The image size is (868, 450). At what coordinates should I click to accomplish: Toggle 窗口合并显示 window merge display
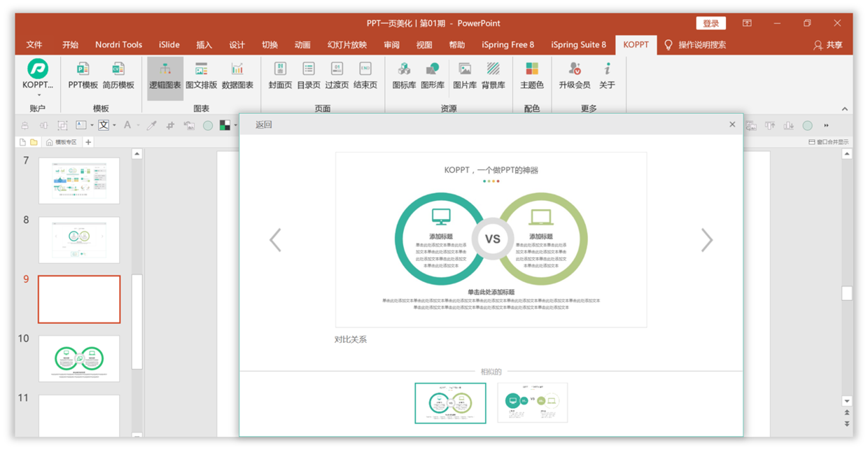click(828, 142)
